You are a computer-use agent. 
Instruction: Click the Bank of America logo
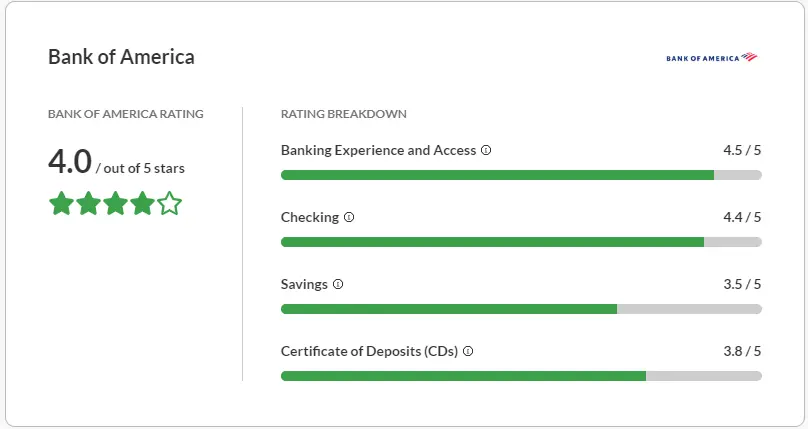coord(712,57)
